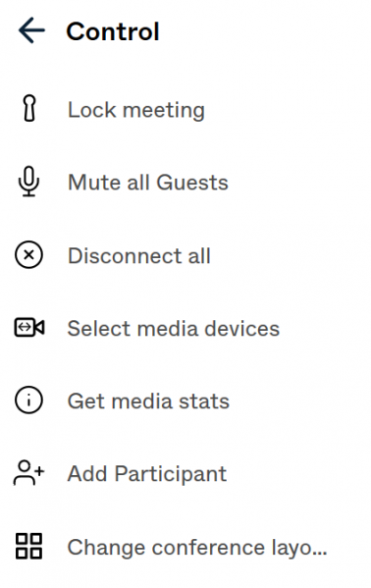
Task: View call statistics via the Get media stats row
Action: click(185, 401)
